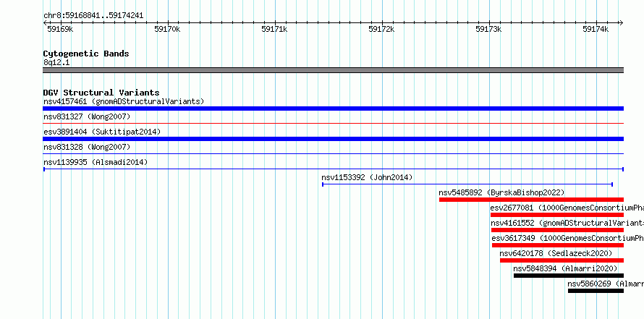Select the blue bar under esv3891404
The image size is (644, 319).
(333, 139)
